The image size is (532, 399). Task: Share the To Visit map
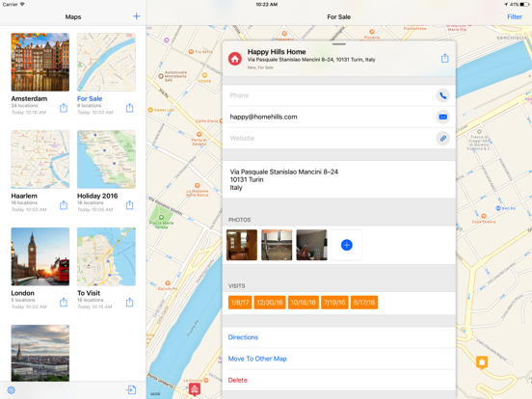[129, 302]
